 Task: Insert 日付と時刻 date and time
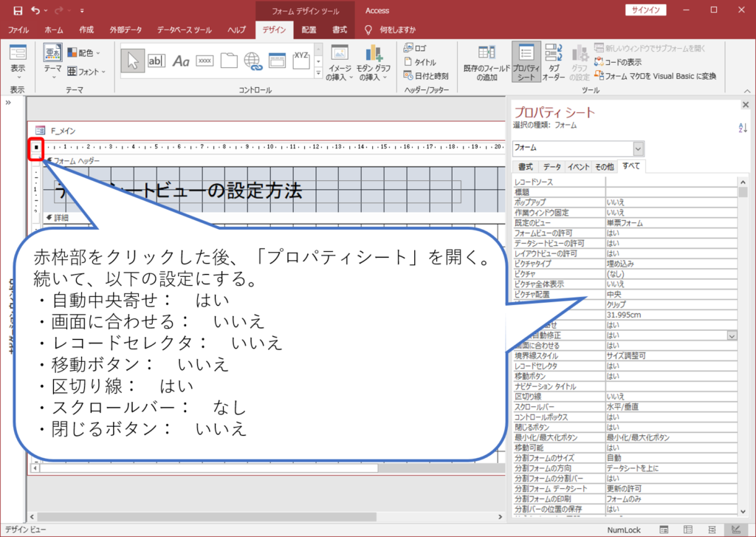tap(426, 76)
